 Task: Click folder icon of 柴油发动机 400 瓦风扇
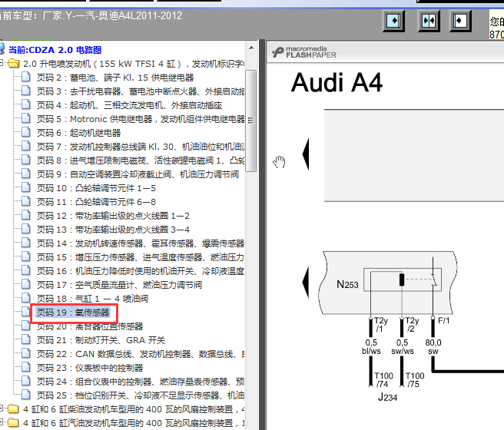[14, 408]
